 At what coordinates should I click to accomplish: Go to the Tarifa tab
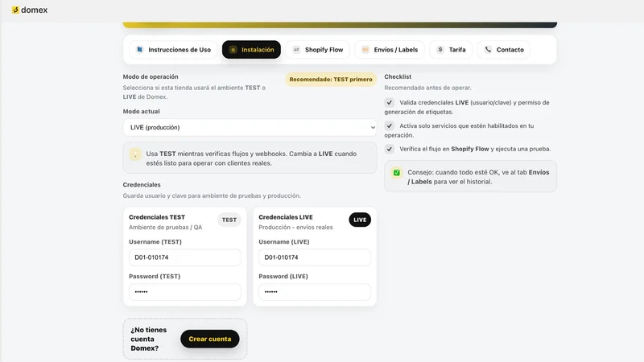451,50
